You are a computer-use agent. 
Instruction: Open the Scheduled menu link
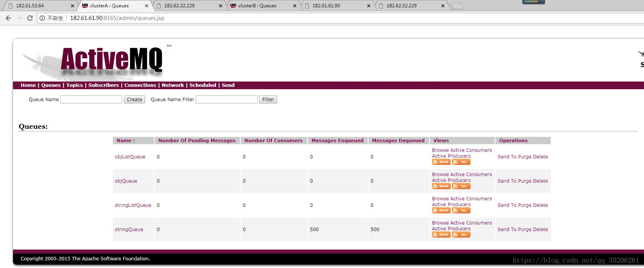click(203, 85)
